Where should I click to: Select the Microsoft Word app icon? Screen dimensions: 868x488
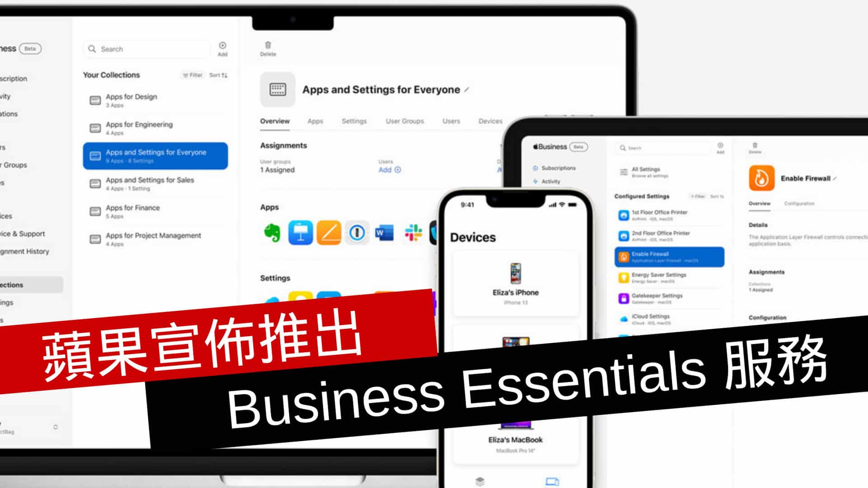[384, 232]
